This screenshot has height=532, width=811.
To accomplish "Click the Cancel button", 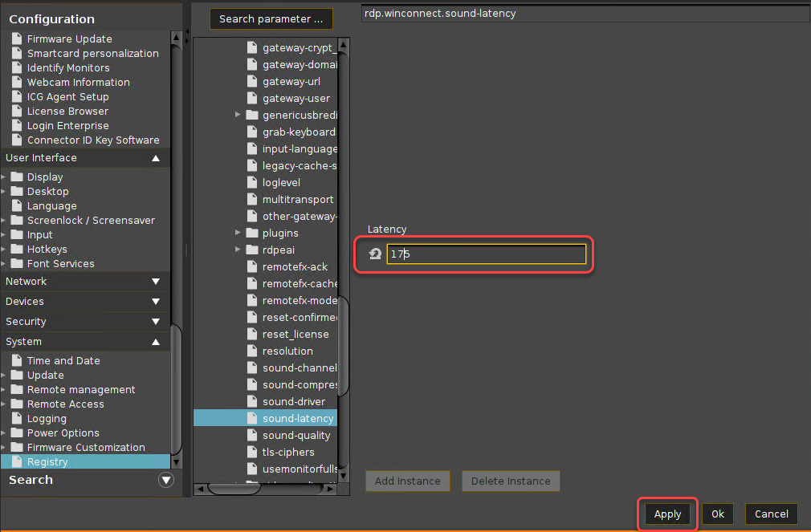I will tap(771, 514).
